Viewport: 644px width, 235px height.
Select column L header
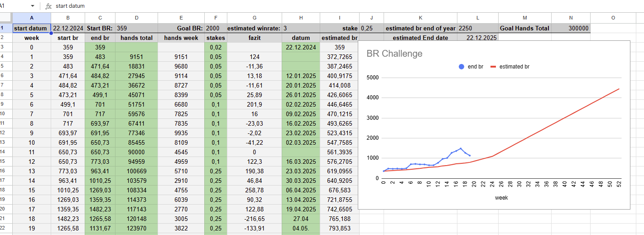point(477,18)
